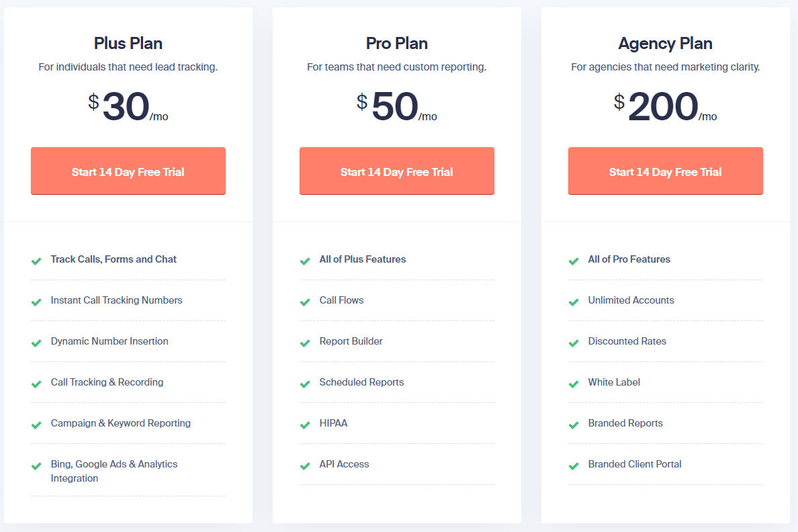Screen dimensions: 798x532
Task: Click the Pro Plan heading
Action: coord(397,44)
